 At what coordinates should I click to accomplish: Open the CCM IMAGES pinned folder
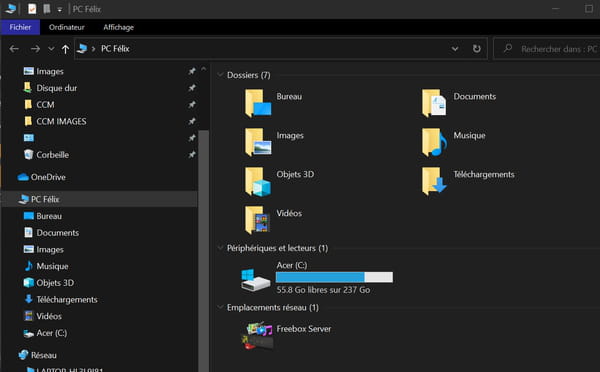click(x=61, y=122)
